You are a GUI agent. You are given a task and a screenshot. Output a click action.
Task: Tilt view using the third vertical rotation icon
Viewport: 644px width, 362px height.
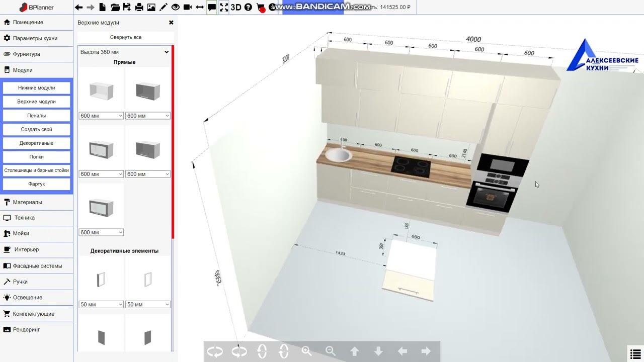click(x=262, y=351)
